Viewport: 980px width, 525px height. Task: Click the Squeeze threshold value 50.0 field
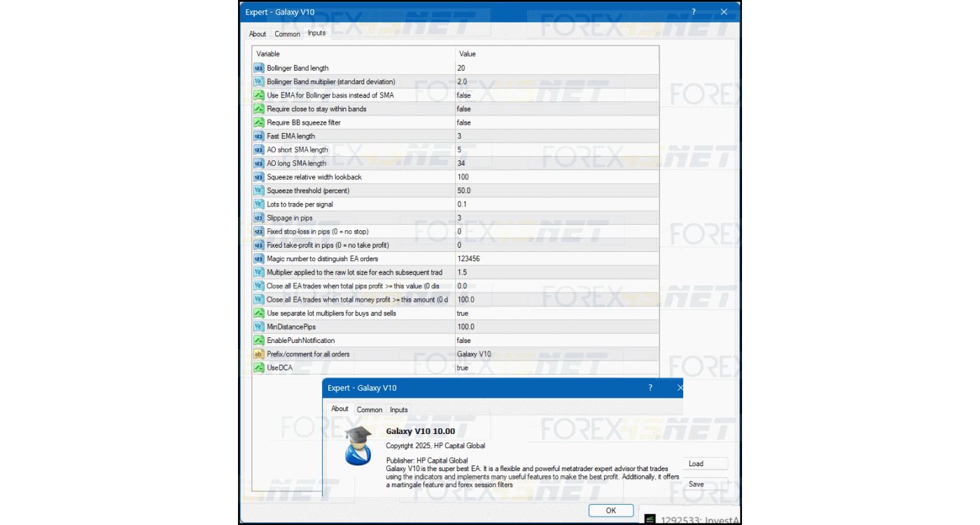[x=464, y=190]
